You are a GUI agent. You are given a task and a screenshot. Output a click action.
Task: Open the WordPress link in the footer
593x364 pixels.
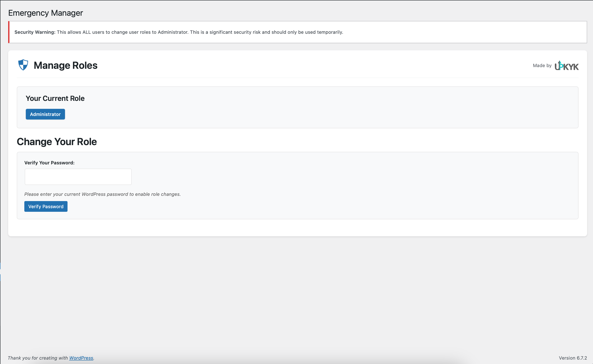(81, 358)
